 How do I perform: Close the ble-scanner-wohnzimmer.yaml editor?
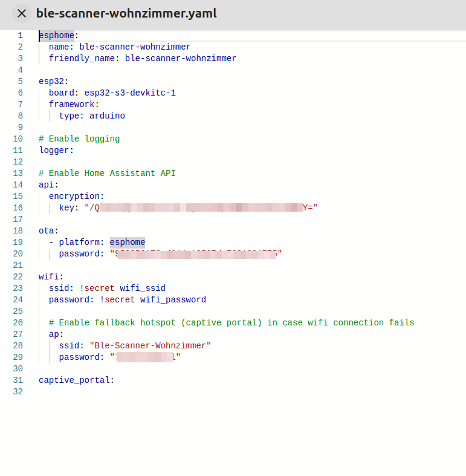[22, 13]
